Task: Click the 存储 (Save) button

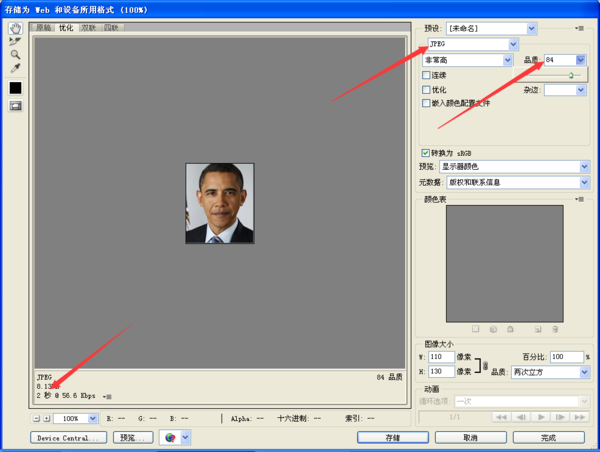Action: 393,437
